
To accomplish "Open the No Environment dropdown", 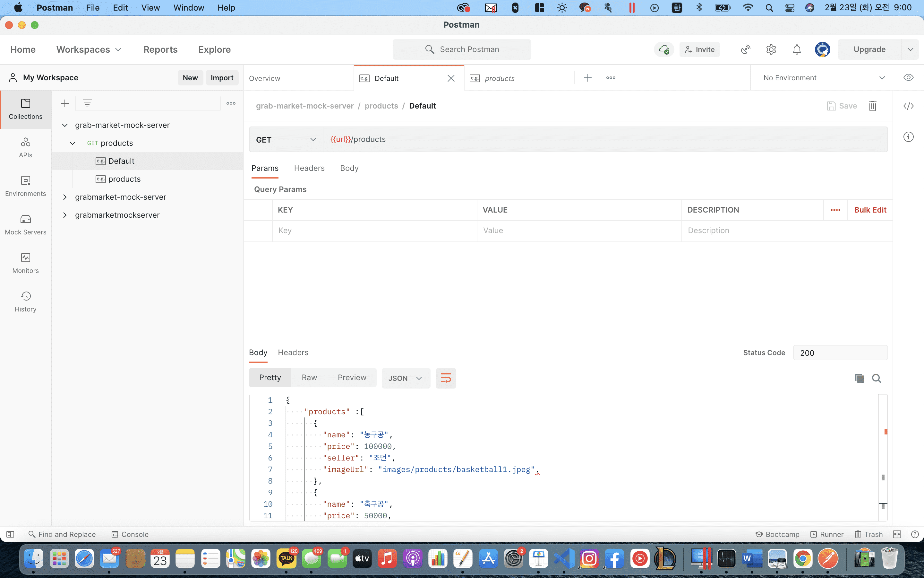I will (x=824, y=78).
